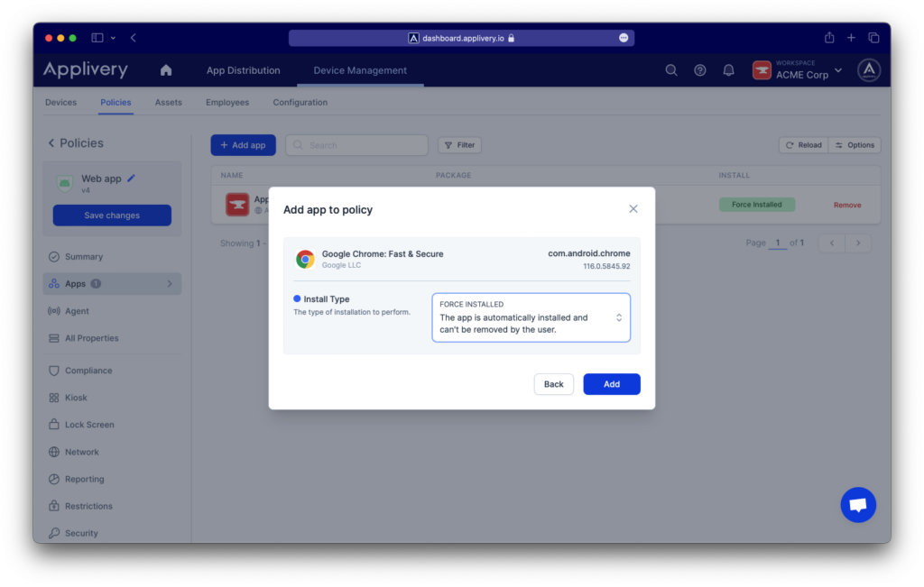Open the help question mark icon

click(x=699, y=70)
